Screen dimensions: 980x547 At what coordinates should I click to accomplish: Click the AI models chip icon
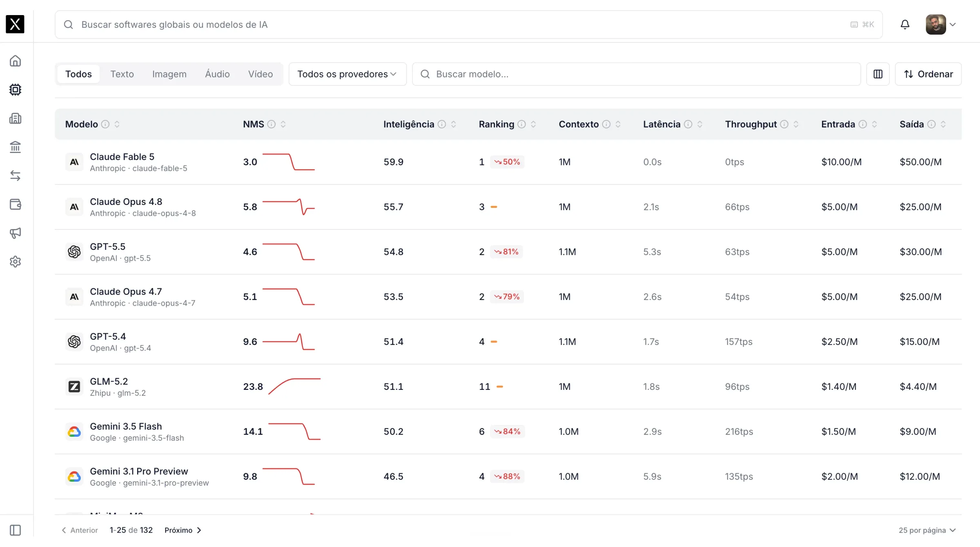[x=15, y=90]
